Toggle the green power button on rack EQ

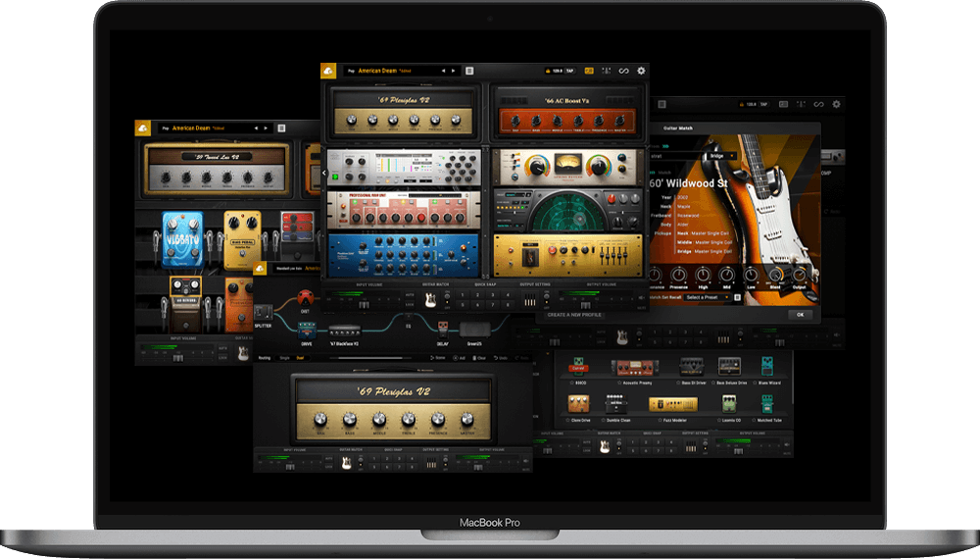(x=334, y=177)
